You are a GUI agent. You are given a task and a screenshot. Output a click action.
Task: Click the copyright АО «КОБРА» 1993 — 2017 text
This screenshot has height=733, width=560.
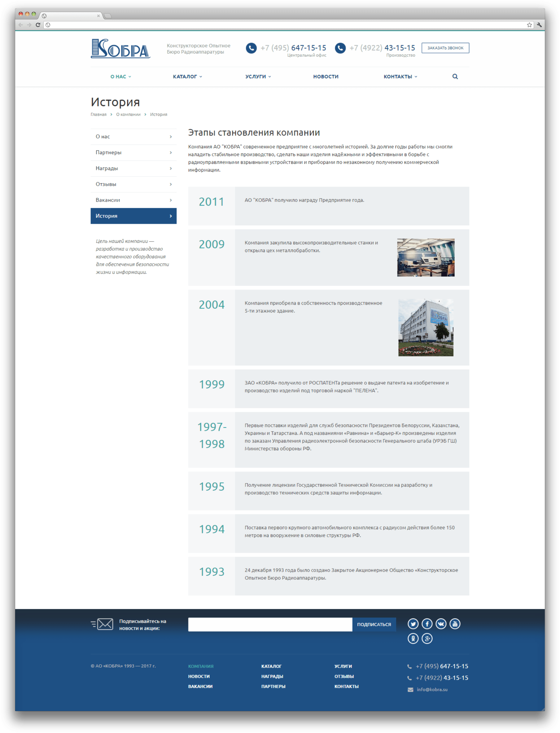click(123, 666)
